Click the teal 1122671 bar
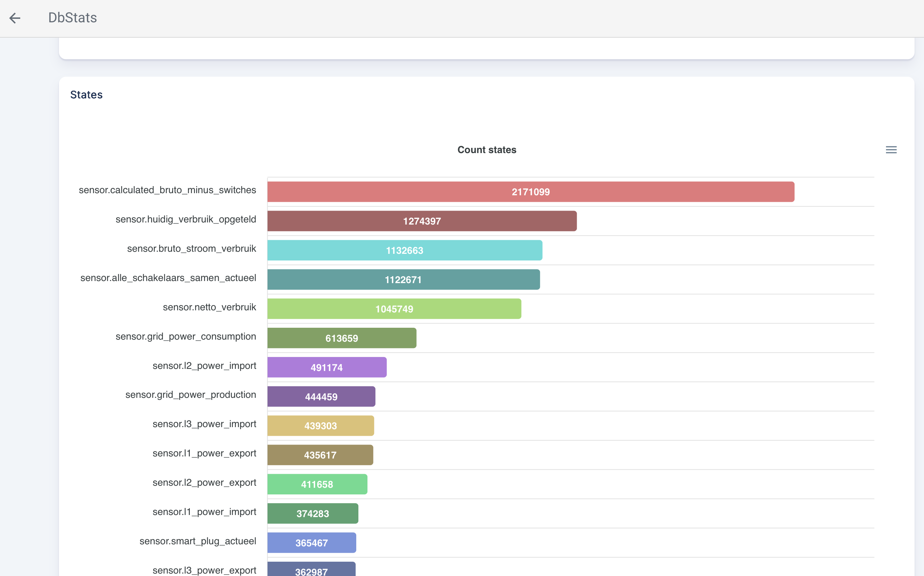The height and width of the screenshot is (576, 924). [x=403, y=280]
